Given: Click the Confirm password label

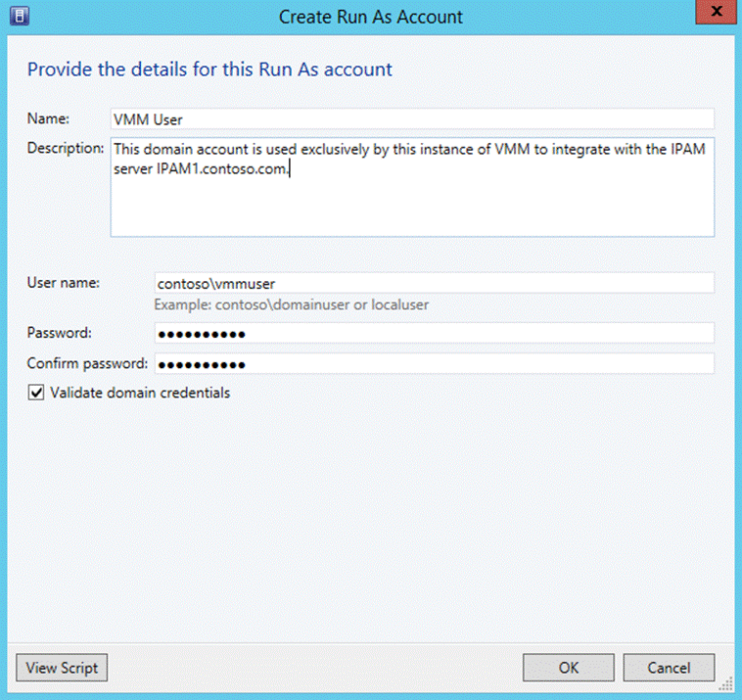Looking at the screenshot, I should 87,364.
